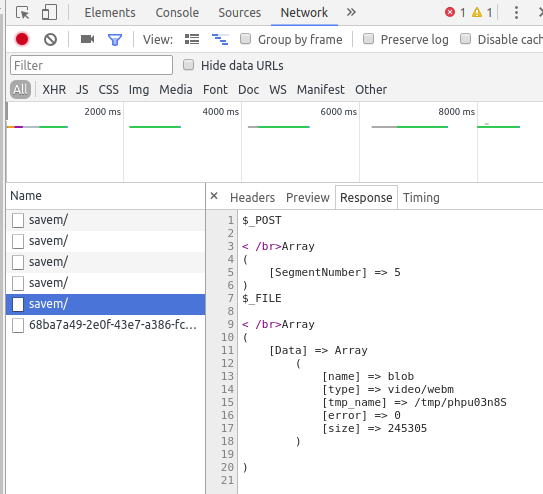The image size is (543, 494).
Task: Click the Filter text input field
Action: tap(91, 65)
